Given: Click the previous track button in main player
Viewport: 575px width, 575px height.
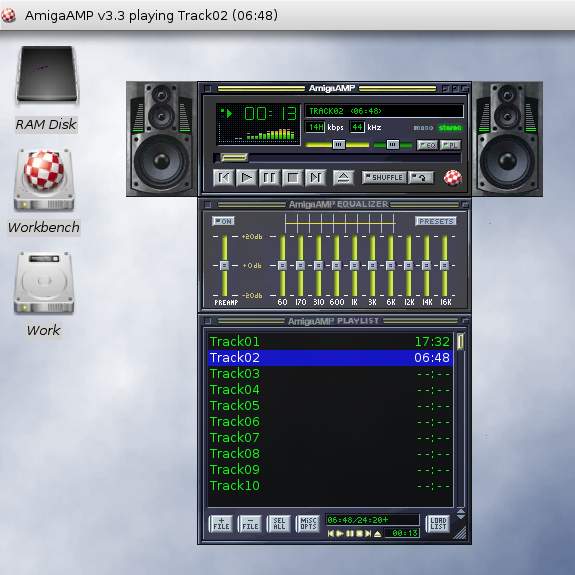Looking at the screenshot, I should tap(223, 178).
